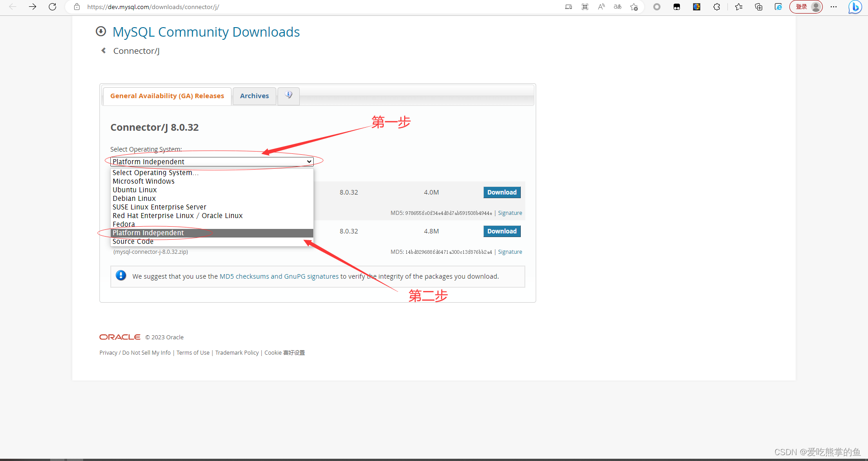The height and width of the screenshot is (461, 868).
Task: Activate the Read aloud icon
Action: [x=601, y=7]
